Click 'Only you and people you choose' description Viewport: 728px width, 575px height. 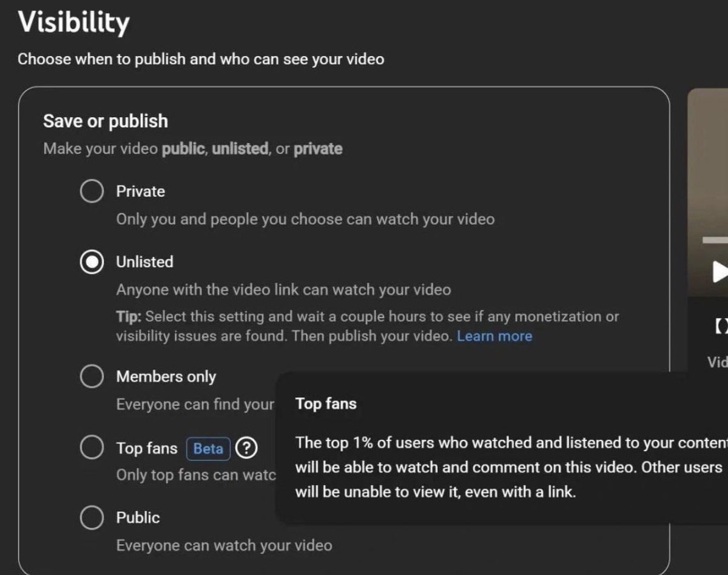coord(306,219)
